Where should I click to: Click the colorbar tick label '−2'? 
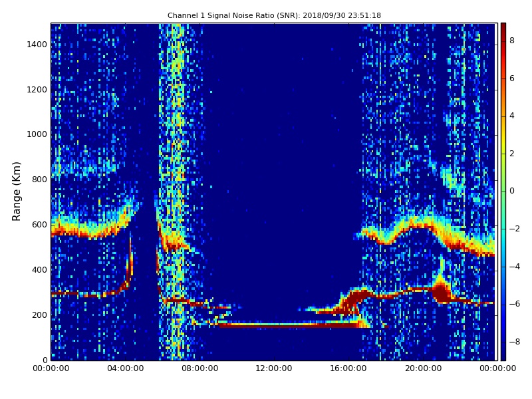(515, 229)
